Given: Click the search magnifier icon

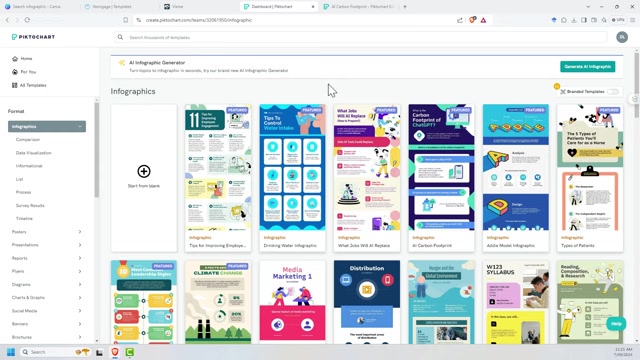Looking at the screenshot, I should [120, 37].
